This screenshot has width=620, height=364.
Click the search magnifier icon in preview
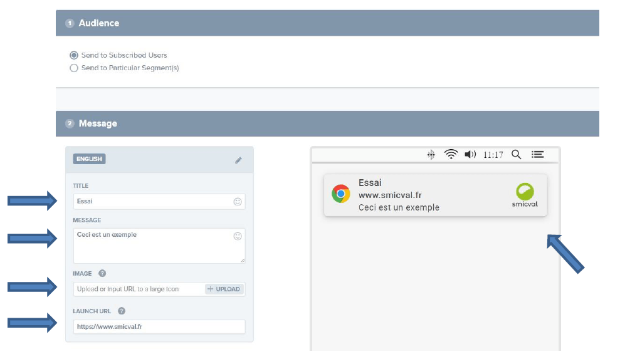(x=516, y=155)
